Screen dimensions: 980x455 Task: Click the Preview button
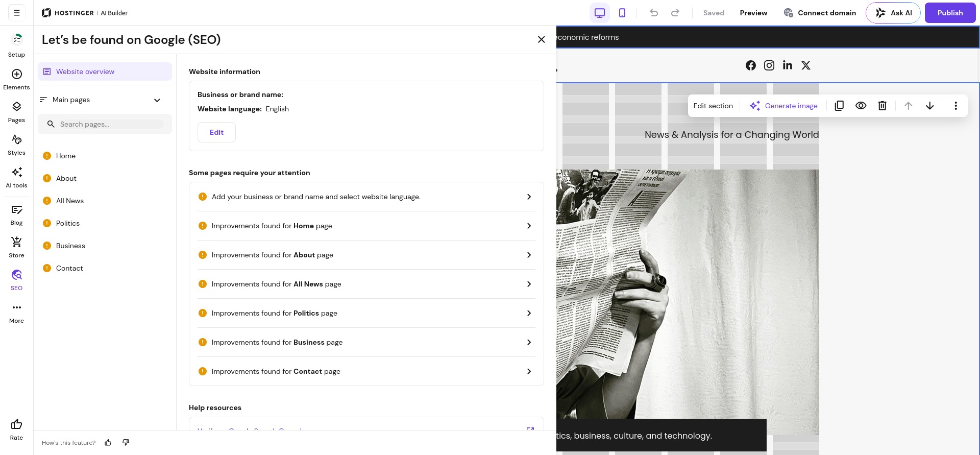(753, 13)
